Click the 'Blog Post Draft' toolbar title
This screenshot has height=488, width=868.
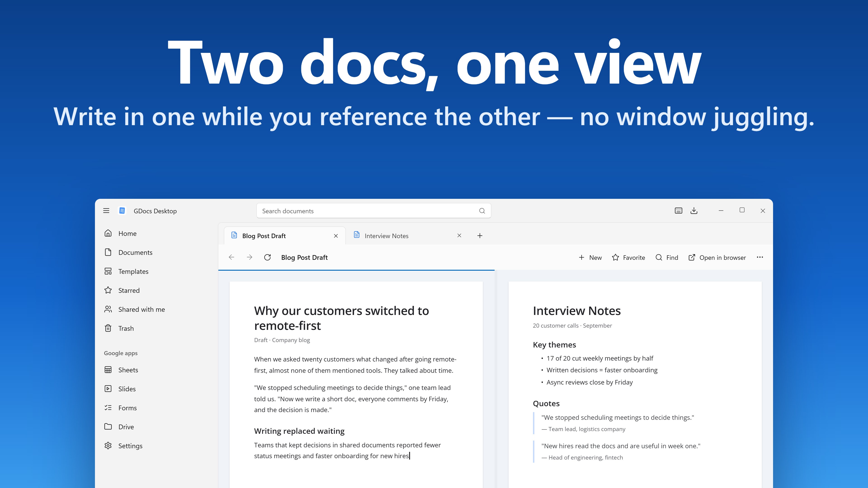click(x=304, y=257)
